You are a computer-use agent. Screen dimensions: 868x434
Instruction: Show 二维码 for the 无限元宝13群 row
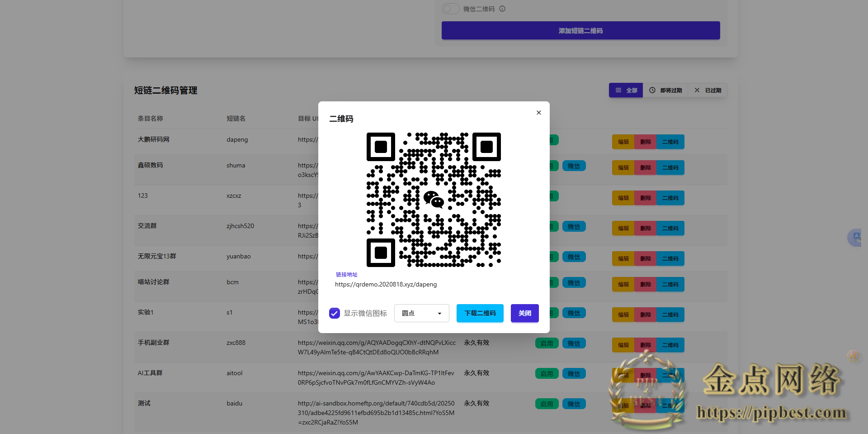click(x=670, y=258)
